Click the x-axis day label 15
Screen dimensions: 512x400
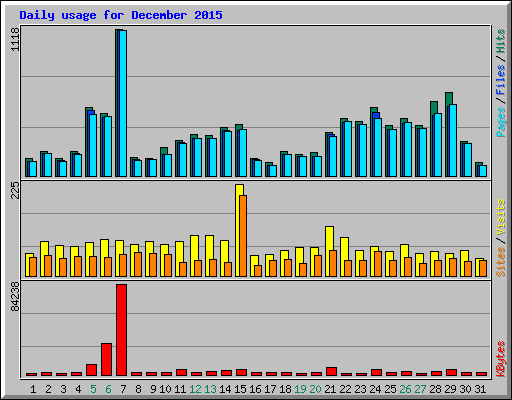coord(240,389)
